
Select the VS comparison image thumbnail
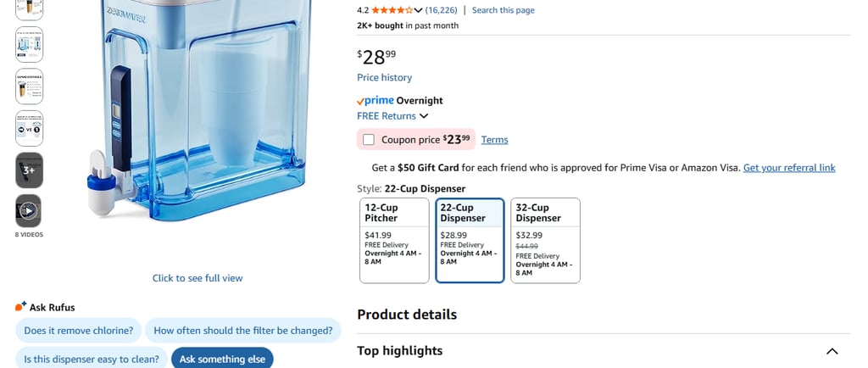(x=29, y=128)
